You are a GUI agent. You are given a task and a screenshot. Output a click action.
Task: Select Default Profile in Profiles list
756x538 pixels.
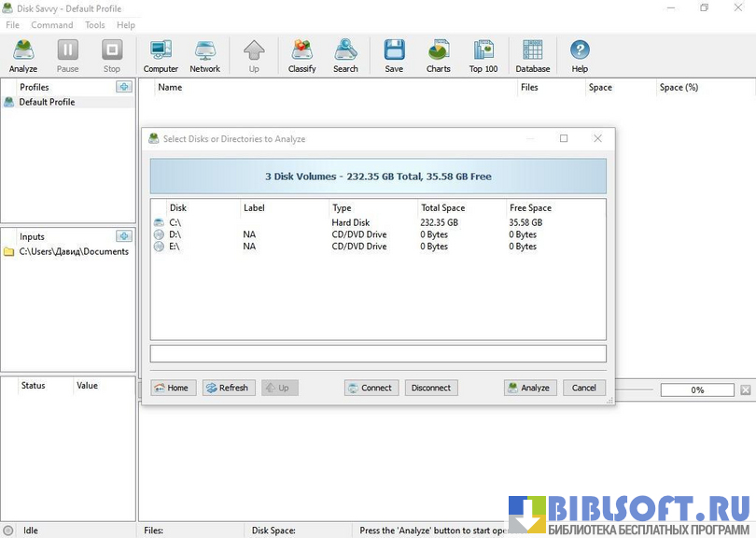point(47,102)
